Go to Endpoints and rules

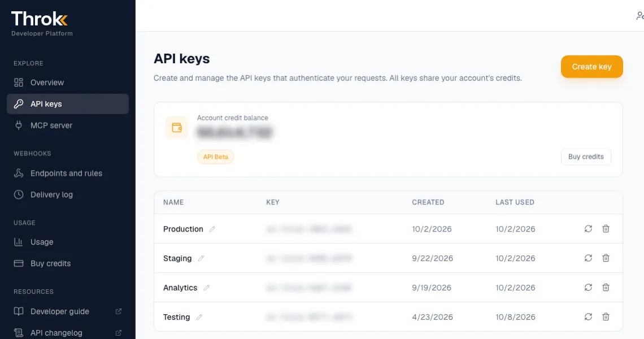(68, 173)
